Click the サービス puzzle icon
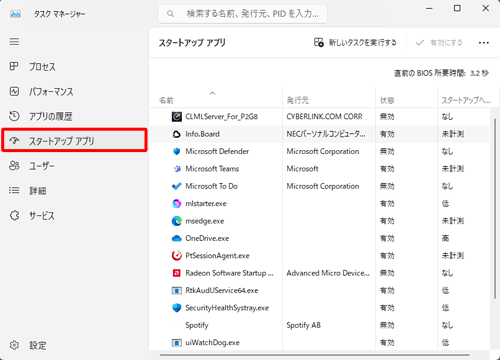 (14, 215)
